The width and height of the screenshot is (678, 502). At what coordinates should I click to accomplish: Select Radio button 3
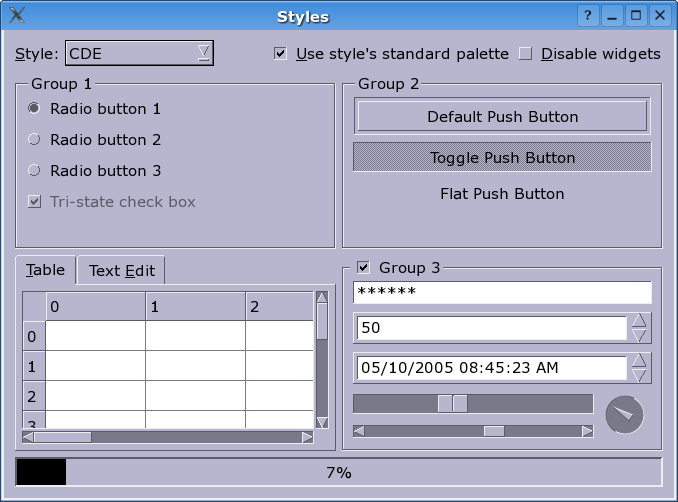tap(34, 171)
